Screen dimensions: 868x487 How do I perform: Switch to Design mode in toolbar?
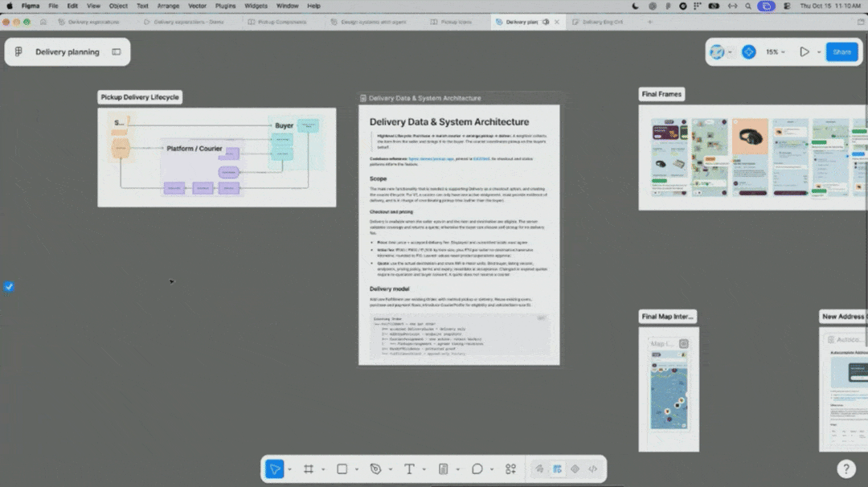pos(558,469)
